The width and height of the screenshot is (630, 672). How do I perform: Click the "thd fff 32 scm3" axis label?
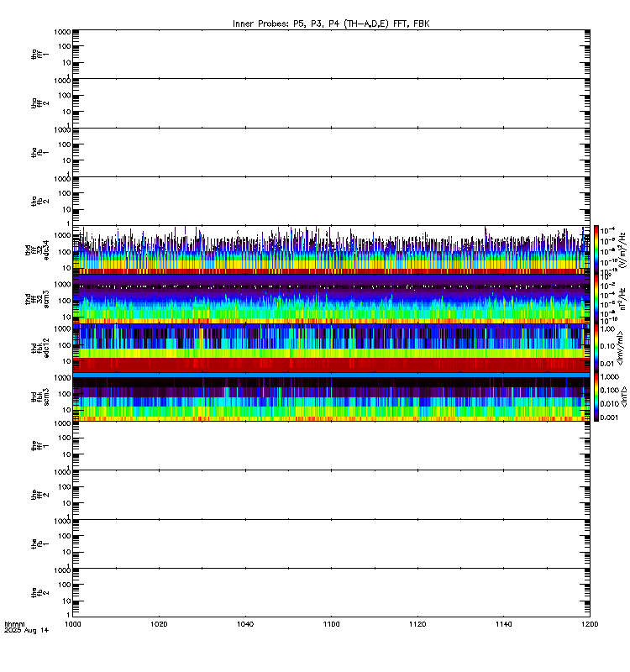(37, 299)
